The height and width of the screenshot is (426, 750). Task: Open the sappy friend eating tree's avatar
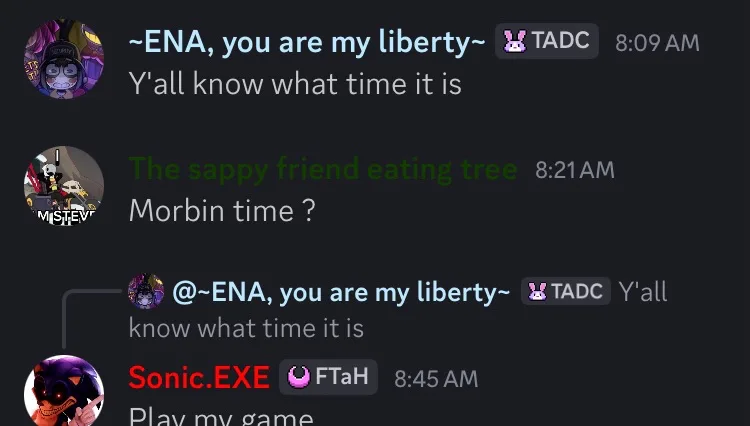point(64,186)
